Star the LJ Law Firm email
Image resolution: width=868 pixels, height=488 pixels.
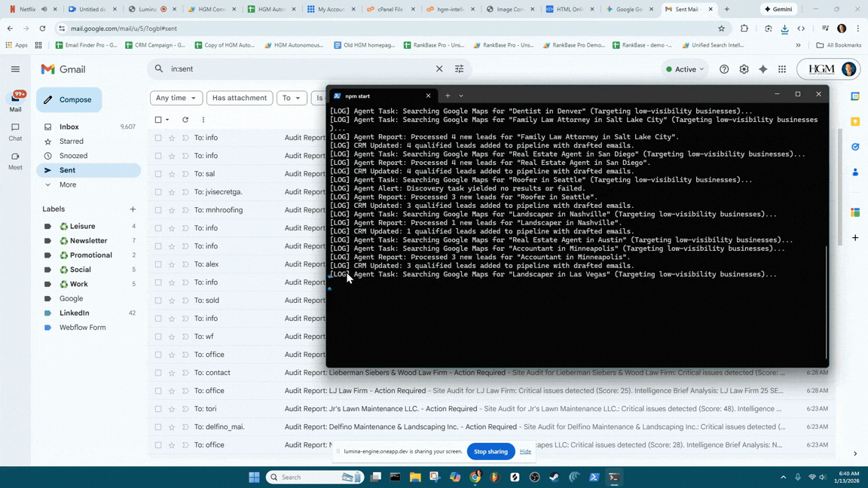[x=172, y=391]
